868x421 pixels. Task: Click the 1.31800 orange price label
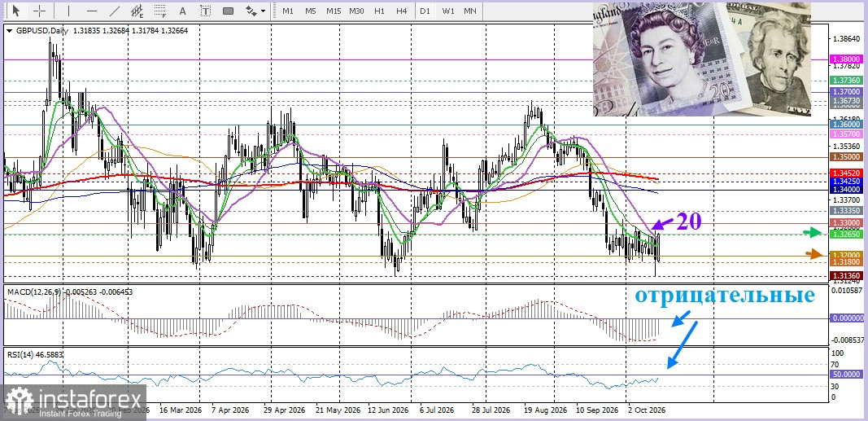(x=846, y=261)
